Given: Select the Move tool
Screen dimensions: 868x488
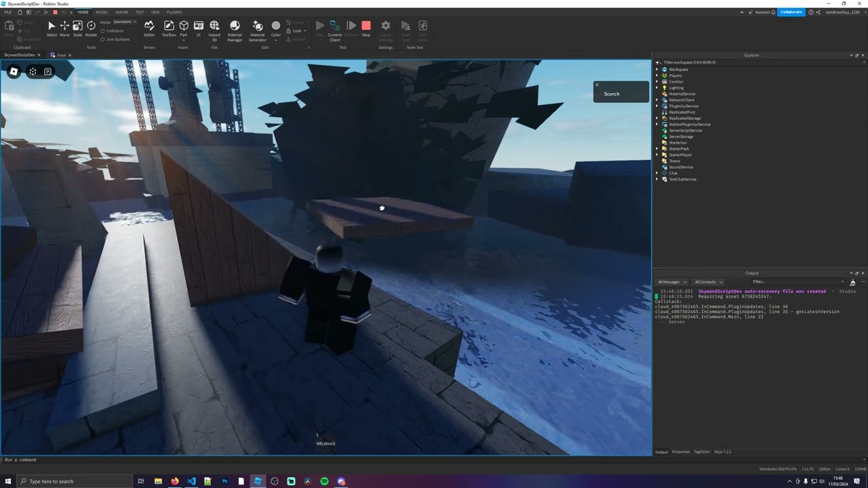Looking at the screenshot, I should tap(64, 28).
